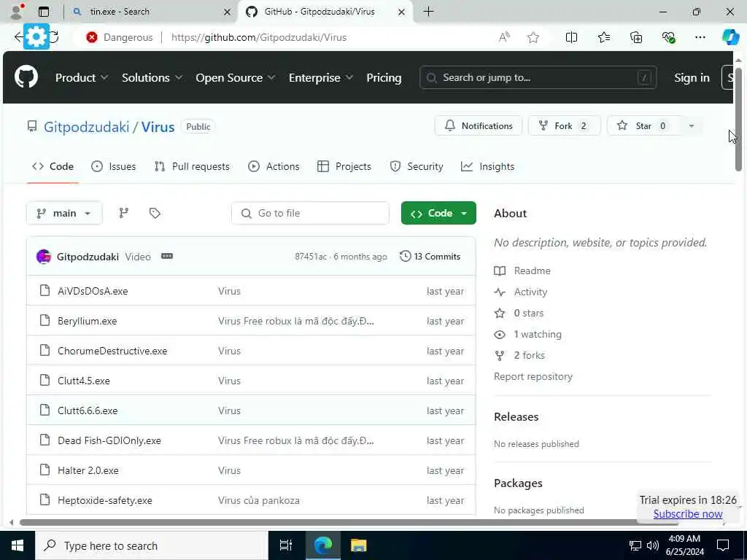Open the Collections icon
Image resolution: width=747 pixels, height=560 pixels.
[636, 37]
